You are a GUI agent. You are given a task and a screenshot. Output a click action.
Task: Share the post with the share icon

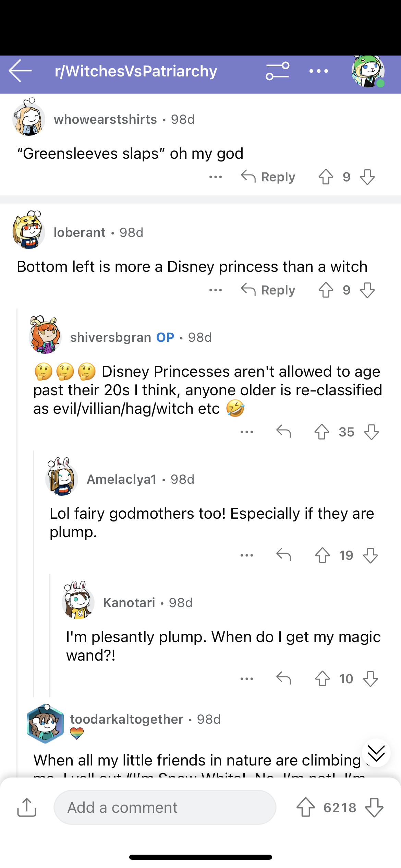27,808
